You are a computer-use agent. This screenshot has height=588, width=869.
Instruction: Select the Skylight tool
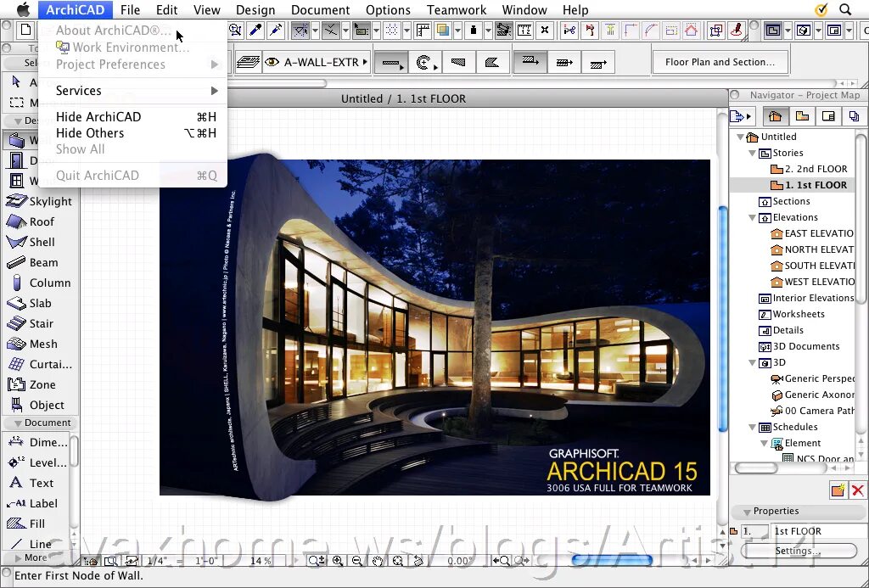pos(39,201)
